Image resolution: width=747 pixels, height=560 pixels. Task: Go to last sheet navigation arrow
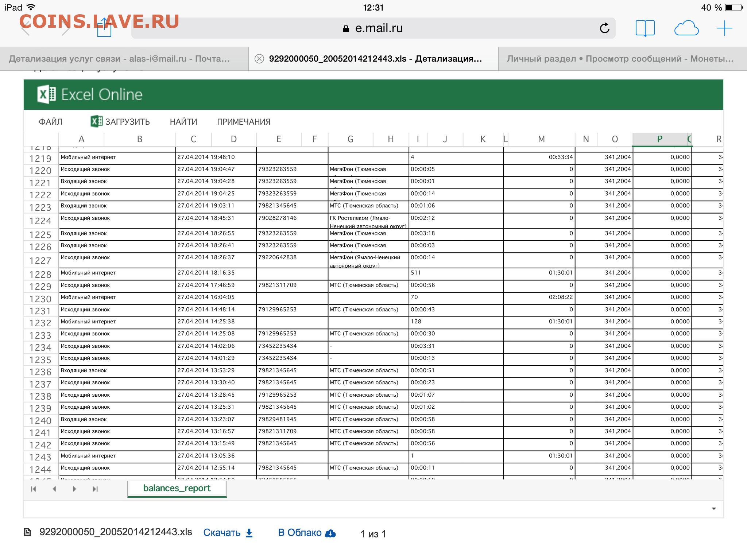[95, 489]
